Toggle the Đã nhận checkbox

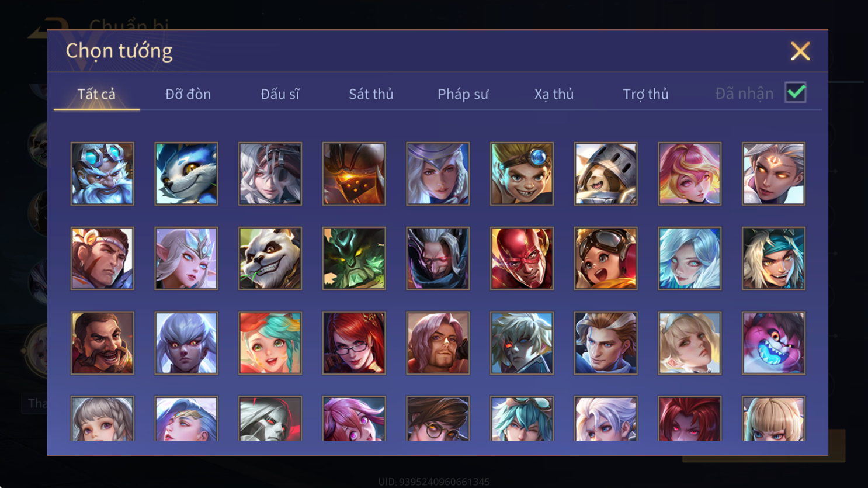[x=796, y=92]
